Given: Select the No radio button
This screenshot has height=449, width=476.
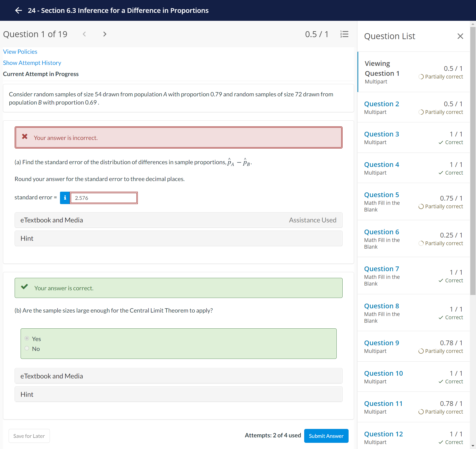Looking at the screenshot, I should click(27, 348).
